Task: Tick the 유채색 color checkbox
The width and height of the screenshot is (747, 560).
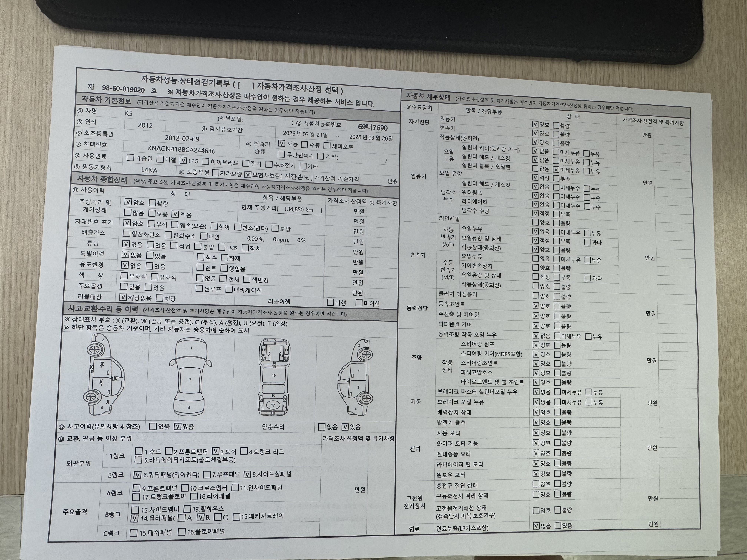Action: (155, 277)
